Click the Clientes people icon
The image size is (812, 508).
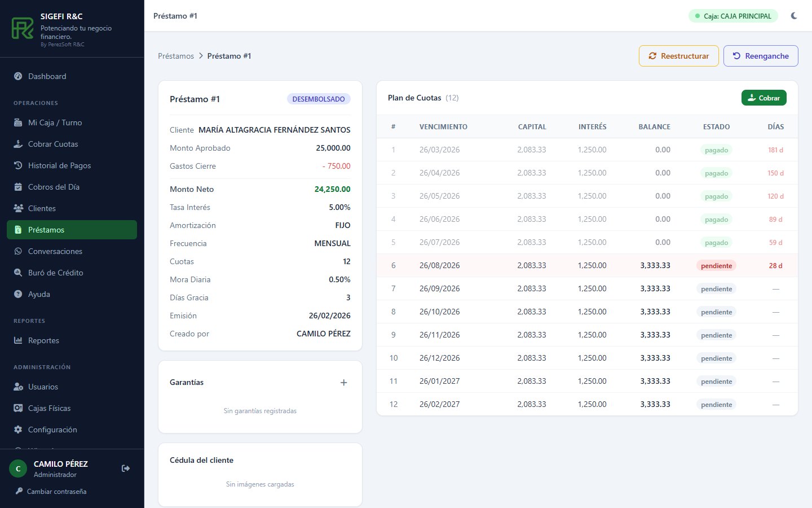[18, 208]
